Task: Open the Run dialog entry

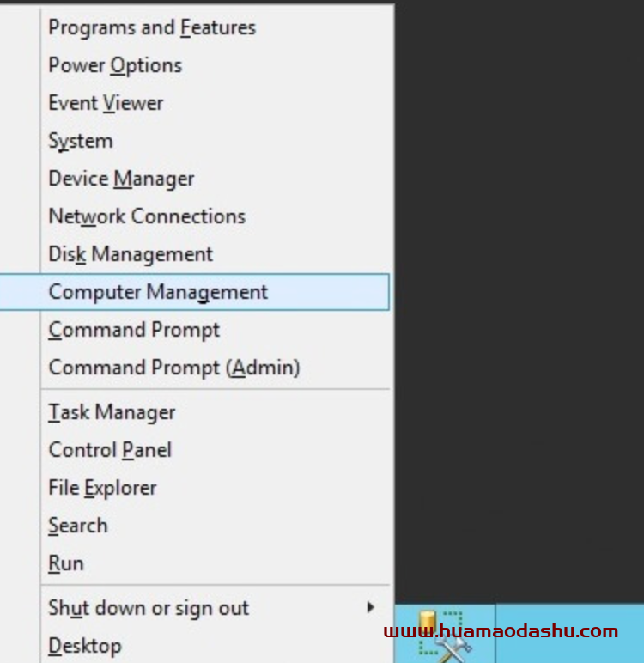Action: coord(66,563)
